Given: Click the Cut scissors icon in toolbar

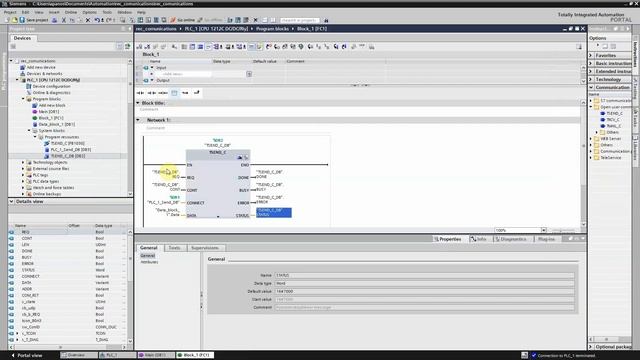Looking at the screenshot, I should 64,20.
